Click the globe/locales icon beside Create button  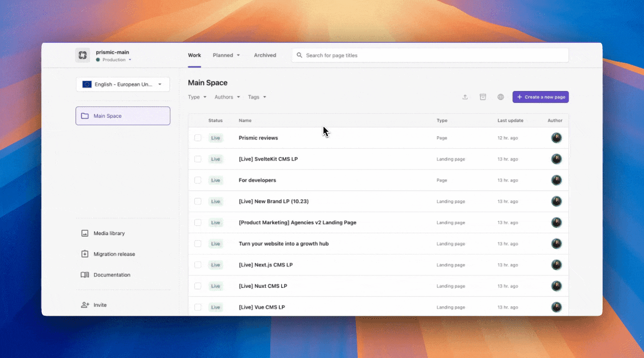pos(500,97)
